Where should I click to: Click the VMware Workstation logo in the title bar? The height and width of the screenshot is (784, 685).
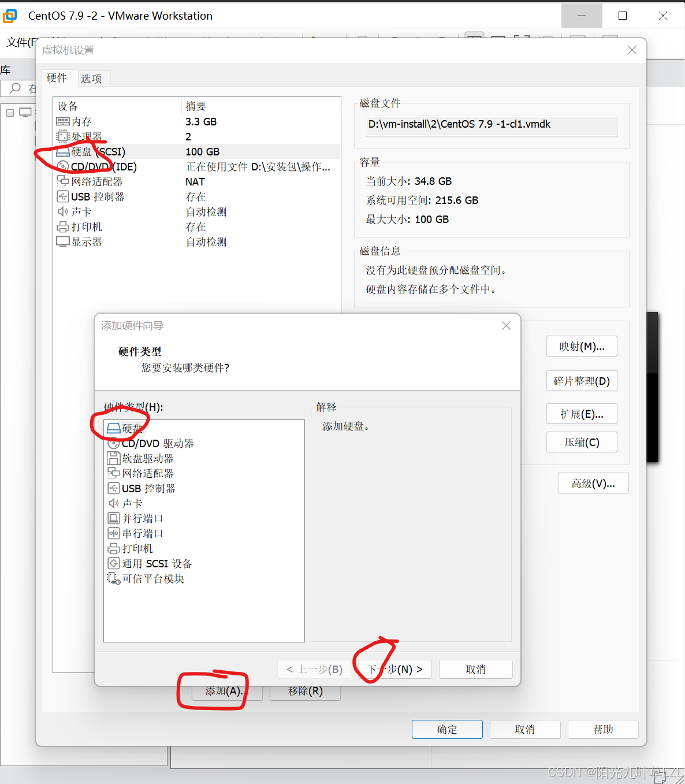10,16
